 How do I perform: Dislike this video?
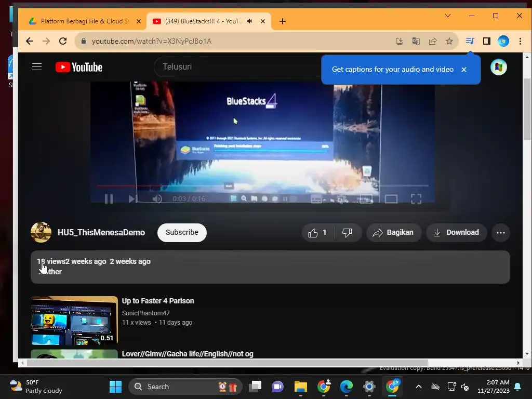point(347,233)
